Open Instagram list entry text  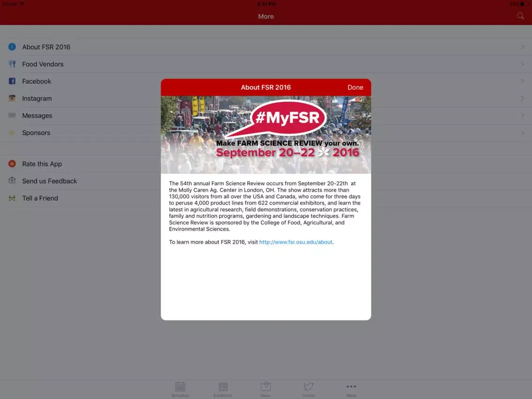pos(37,98)
